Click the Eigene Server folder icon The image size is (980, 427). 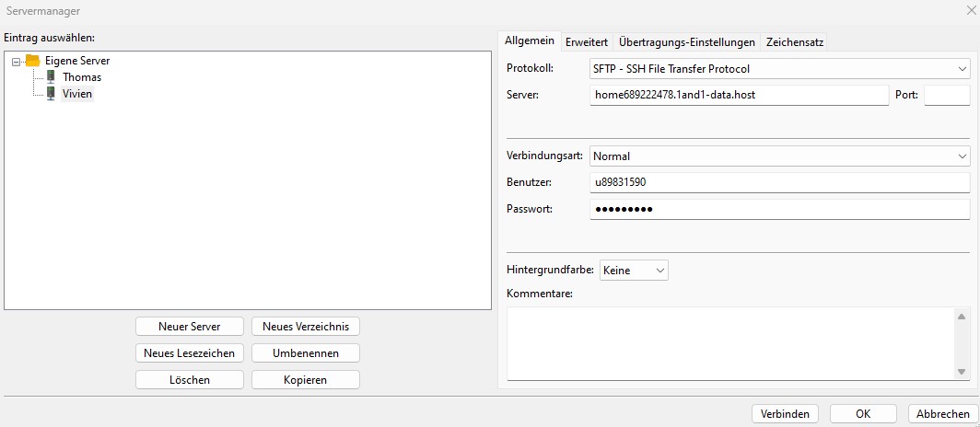click(x=32, y=61)
